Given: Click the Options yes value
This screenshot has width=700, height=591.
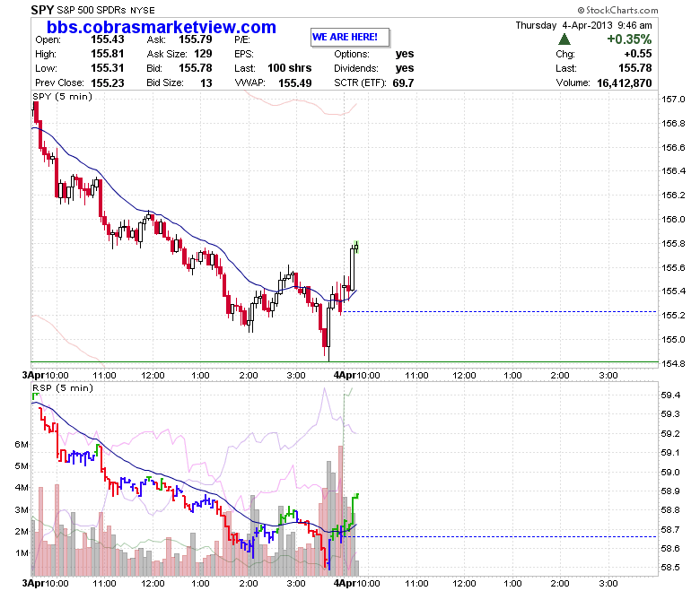Looking at the screenshot, I should pos(405,54).
